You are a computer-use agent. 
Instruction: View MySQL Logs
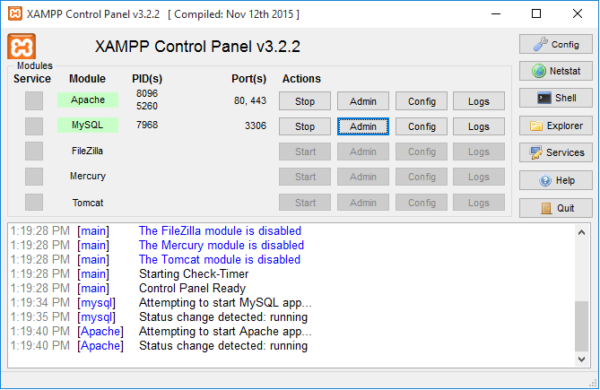click(x=479, y=126)
